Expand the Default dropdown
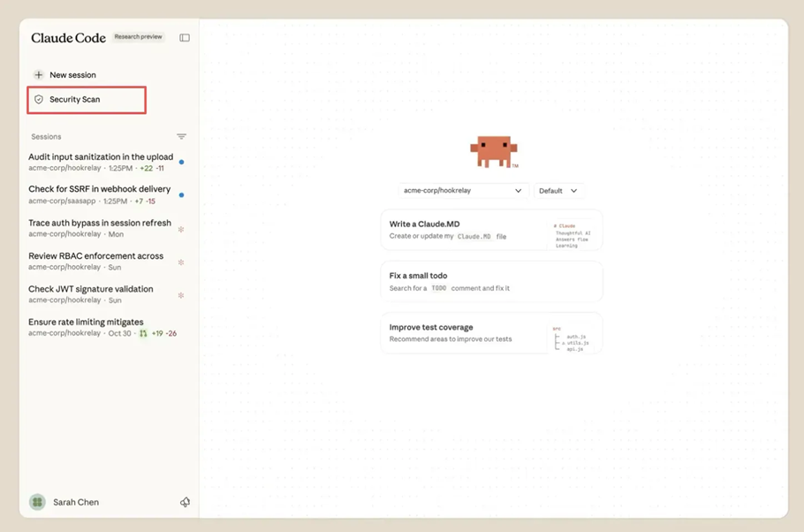Image resolution: width=804 pixels, height=532 pixels. (557, 191)
